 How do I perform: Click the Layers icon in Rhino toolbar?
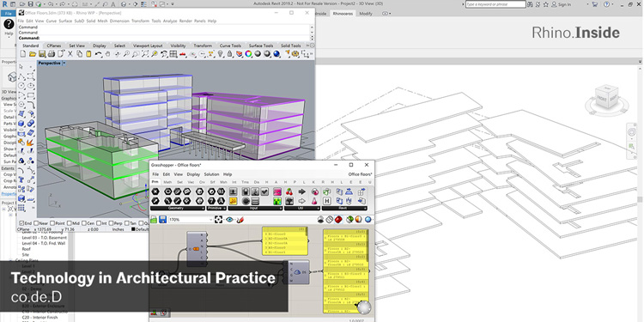pos(239,54)
